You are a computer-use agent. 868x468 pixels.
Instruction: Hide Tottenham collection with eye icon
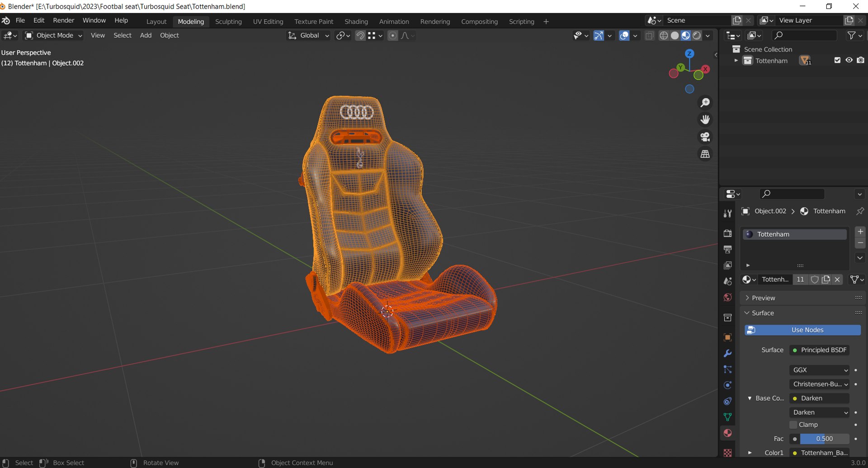coord(849,60)
